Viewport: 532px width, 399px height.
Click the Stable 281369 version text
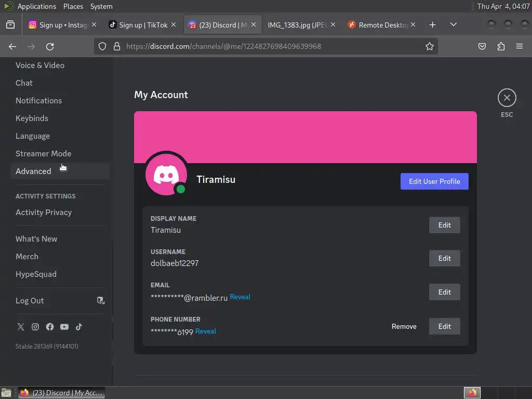(x=47, y=347)
